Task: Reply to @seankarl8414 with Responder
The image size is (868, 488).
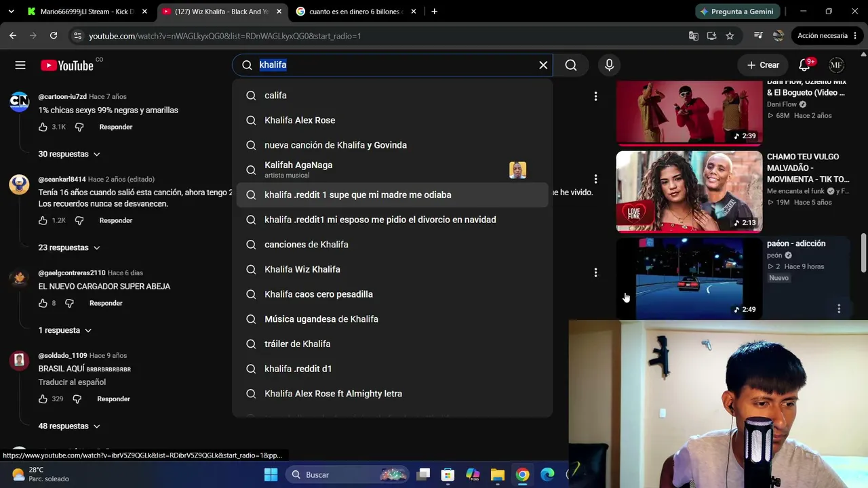Action: [x=116, y=220]
